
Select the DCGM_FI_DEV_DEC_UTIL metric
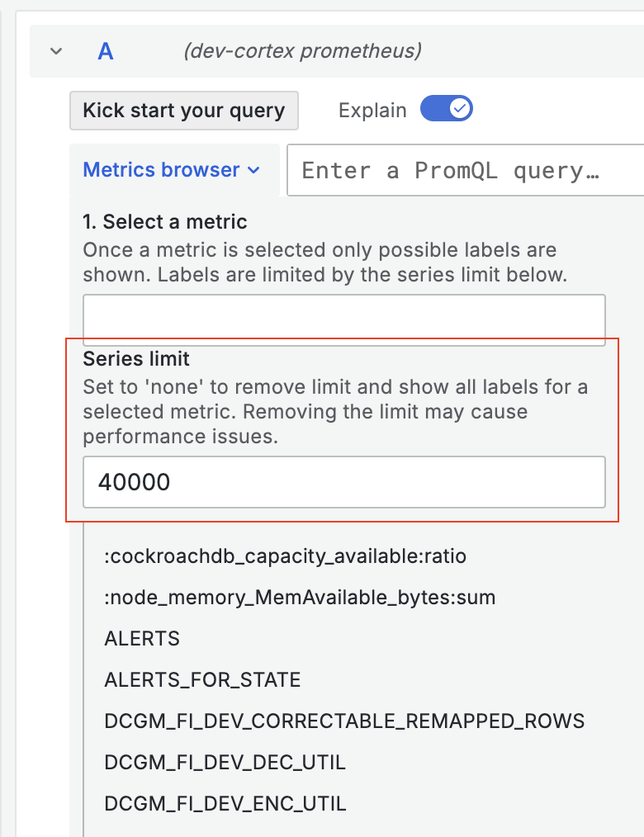(225, 762)
